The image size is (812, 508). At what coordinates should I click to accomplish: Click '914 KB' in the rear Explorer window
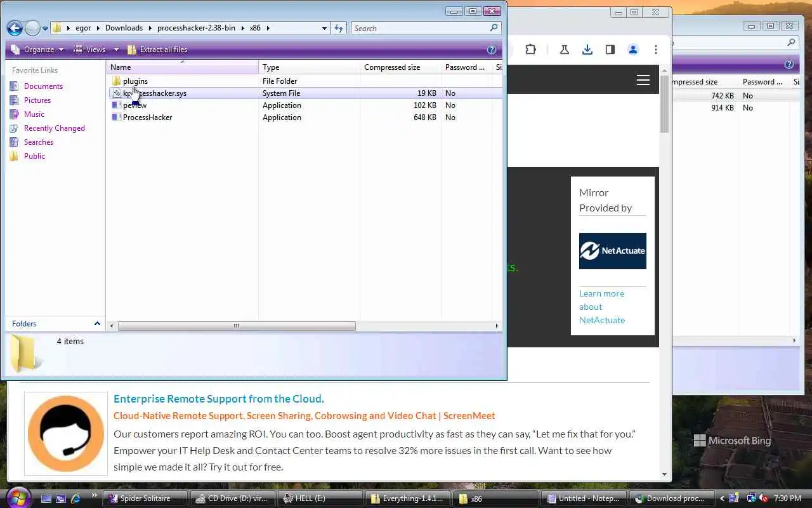coord(722,108)
